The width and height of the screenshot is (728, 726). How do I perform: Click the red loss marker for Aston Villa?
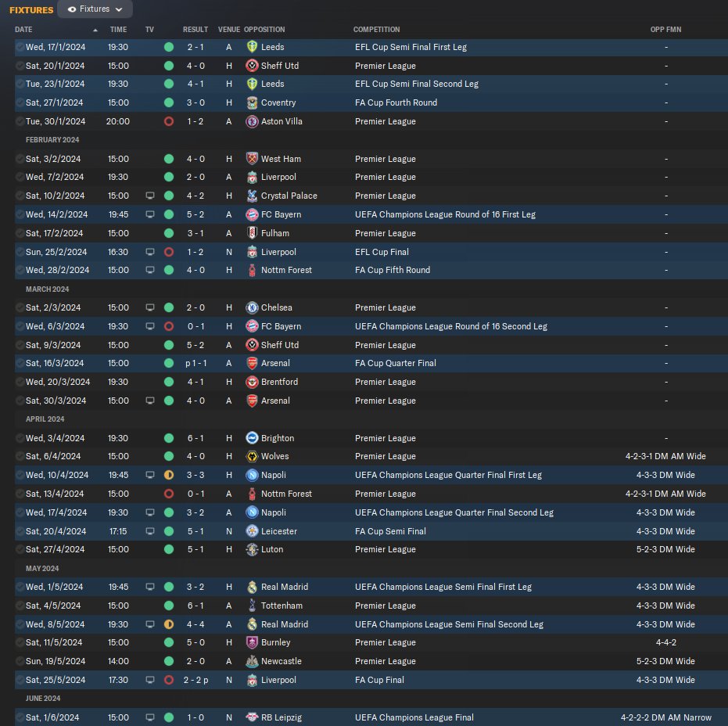pos(169,121)
